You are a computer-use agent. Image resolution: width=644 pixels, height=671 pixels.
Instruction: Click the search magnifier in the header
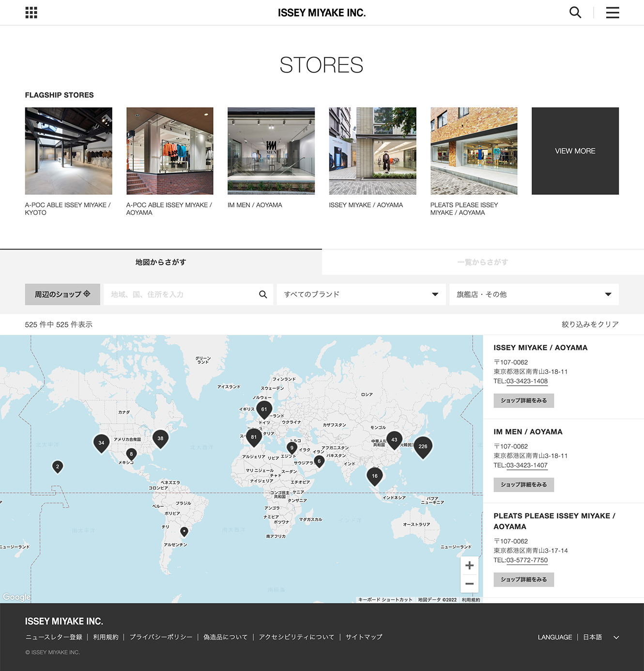pos(575,13)
